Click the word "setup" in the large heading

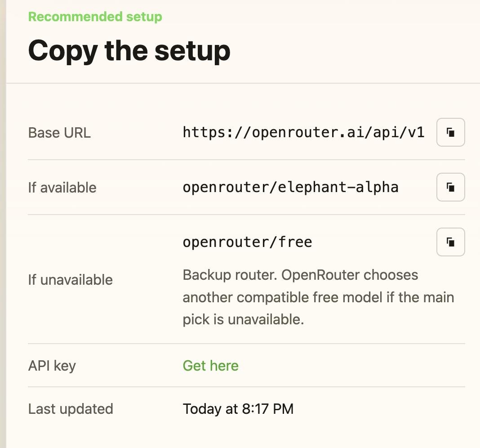click(192, 50)
